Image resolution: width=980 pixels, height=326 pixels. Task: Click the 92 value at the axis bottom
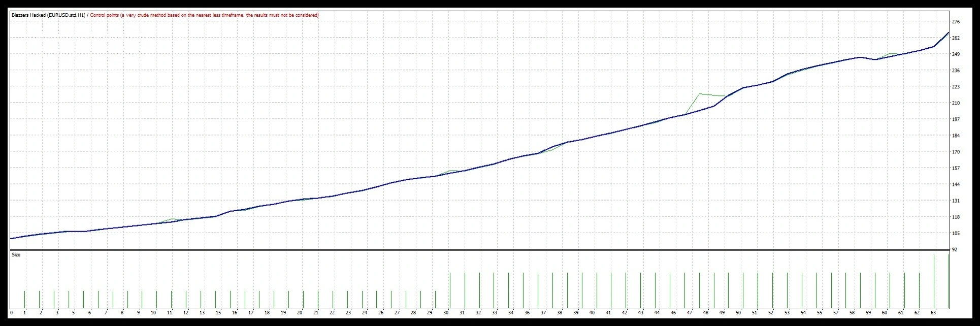[x=955, y=250]
